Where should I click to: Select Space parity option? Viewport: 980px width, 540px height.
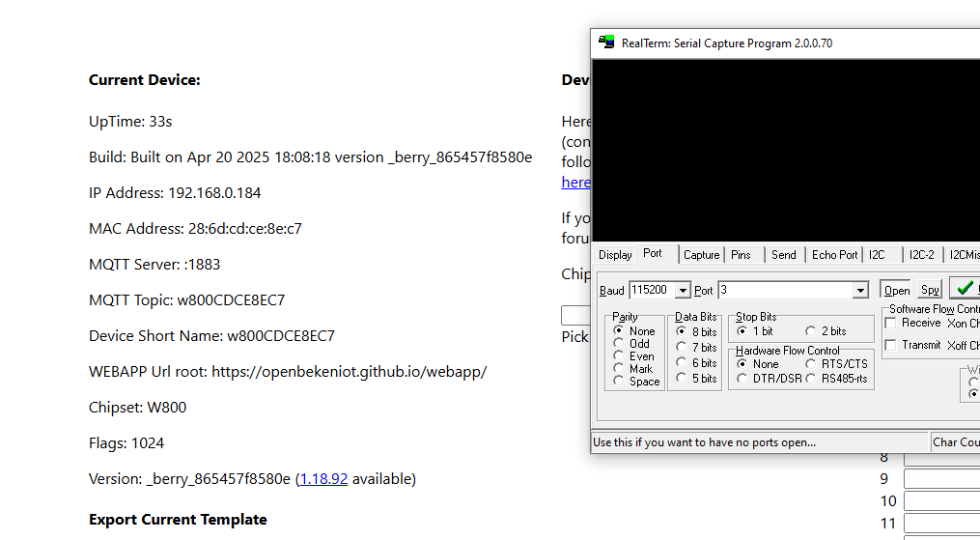(619, 381)
